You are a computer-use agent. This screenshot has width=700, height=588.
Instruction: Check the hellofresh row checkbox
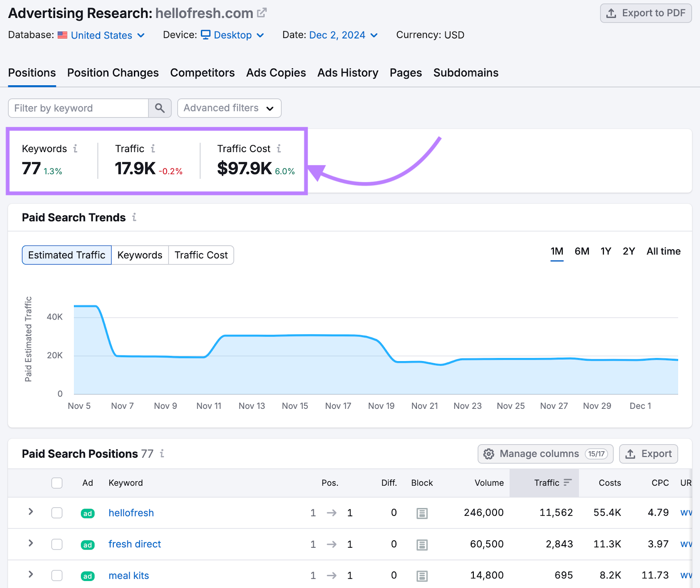click(x=57, y=512)
